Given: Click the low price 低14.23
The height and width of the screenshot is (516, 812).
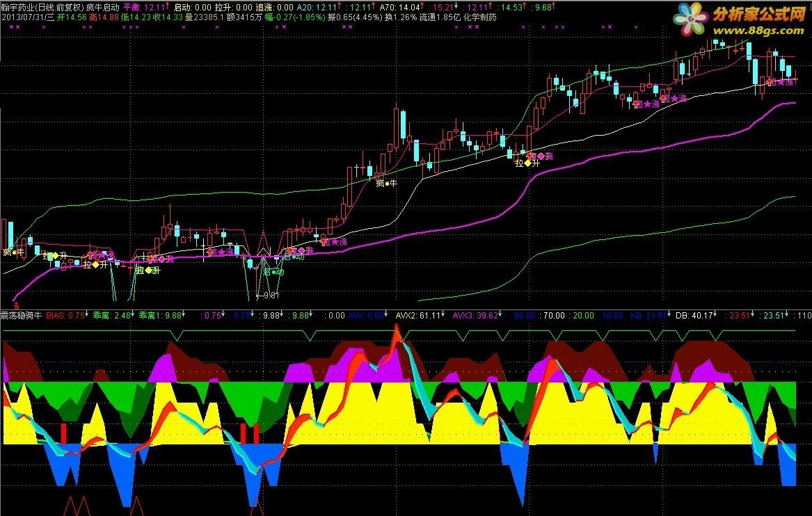Looking at the screenshot, I should (136, 17).
